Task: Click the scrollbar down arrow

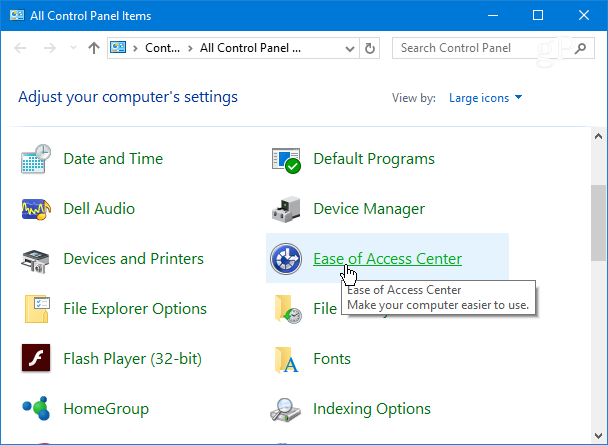Action: pyautogui.click(x=599, y=436)
